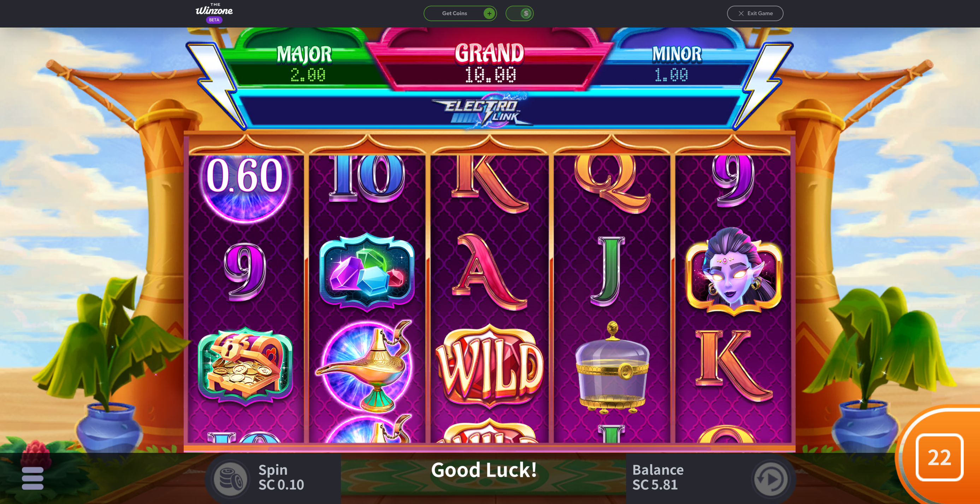Click the orange 22 counter badge

point(940,457)
